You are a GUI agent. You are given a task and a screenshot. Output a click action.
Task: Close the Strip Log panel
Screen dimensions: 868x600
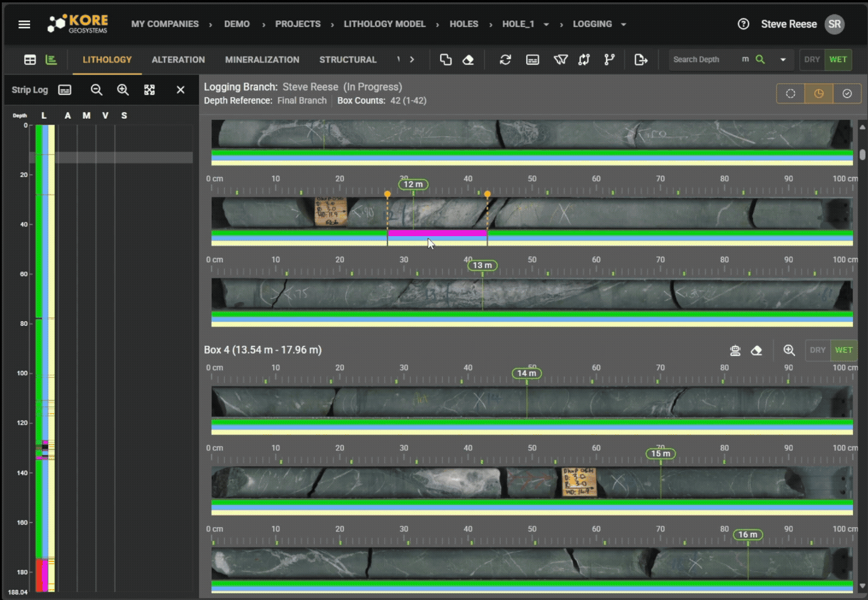pyautogui.click(x=180, y=90)
